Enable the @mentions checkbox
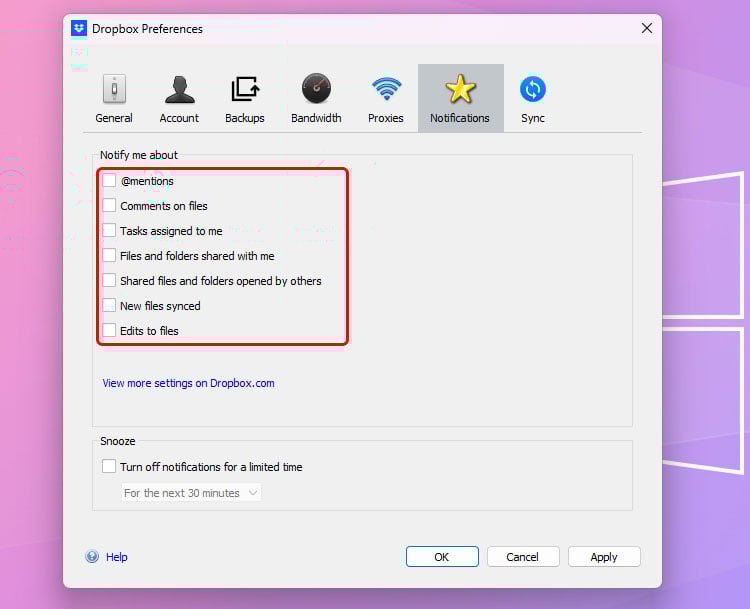 (109, 180)
